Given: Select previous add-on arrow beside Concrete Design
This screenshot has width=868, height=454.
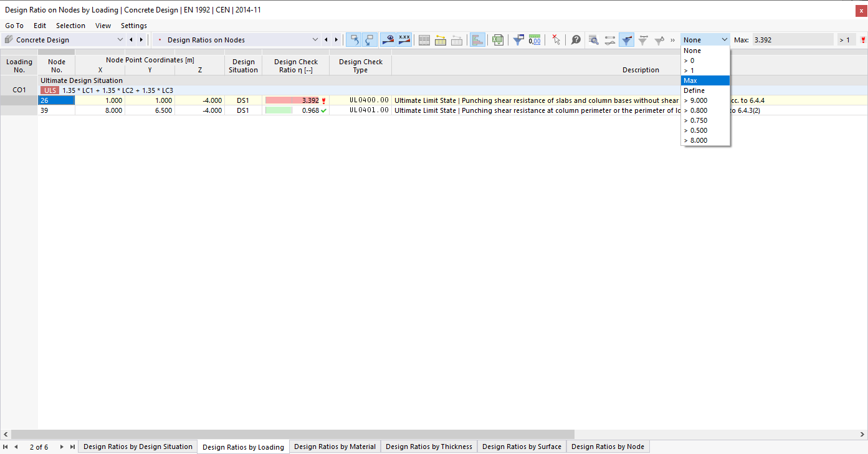Looking at the screenshot, I should pos(131,40).
